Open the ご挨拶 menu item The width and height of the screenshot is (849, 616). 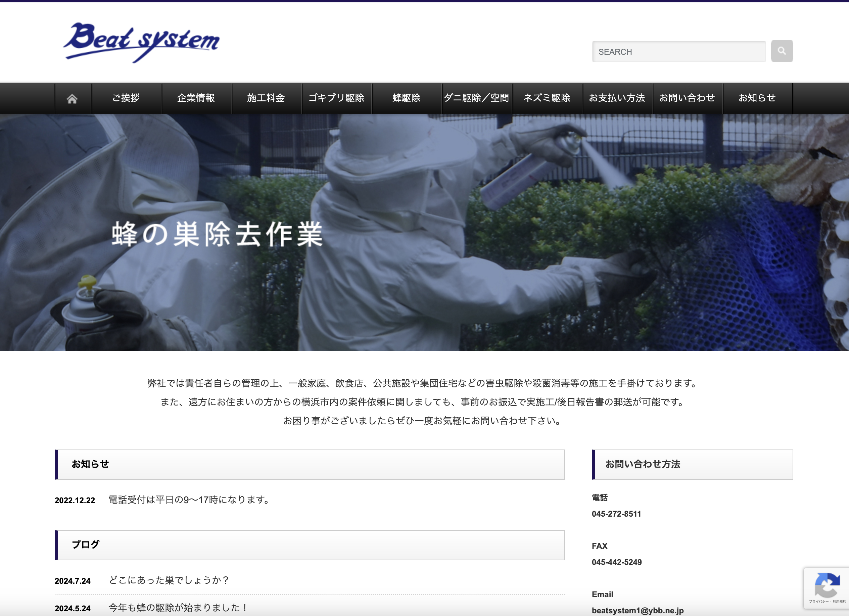point(126,98)
